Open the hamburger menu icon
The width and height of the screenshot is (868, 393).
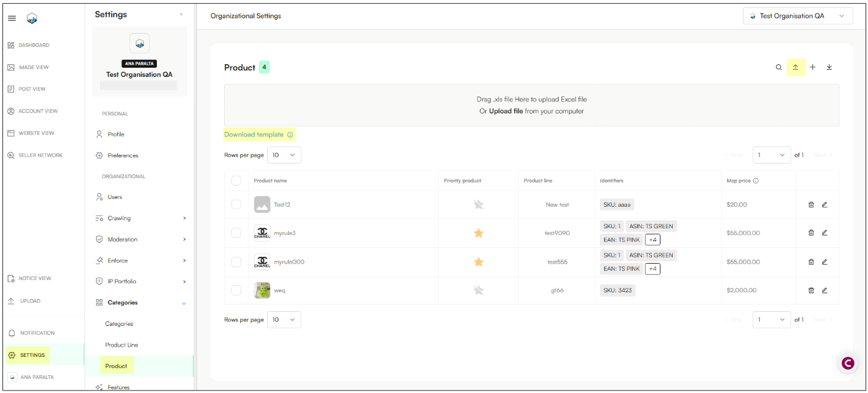12,18
